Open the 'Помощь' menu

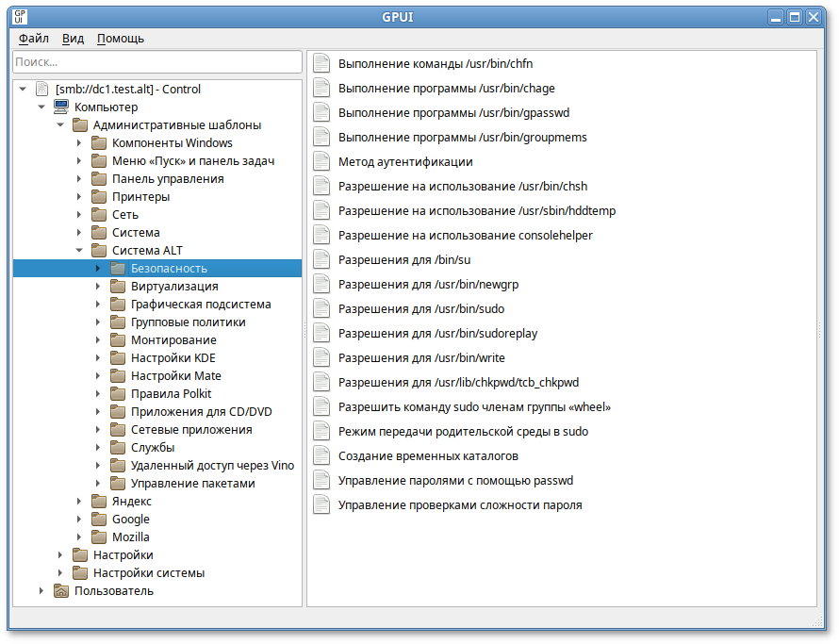click(121, 39)
